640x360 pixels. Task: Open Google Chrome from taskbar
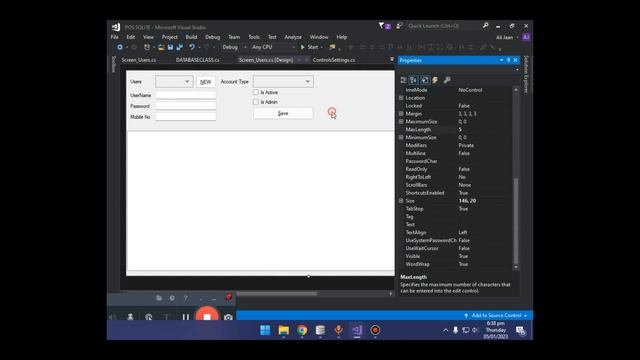pos(302,330)
